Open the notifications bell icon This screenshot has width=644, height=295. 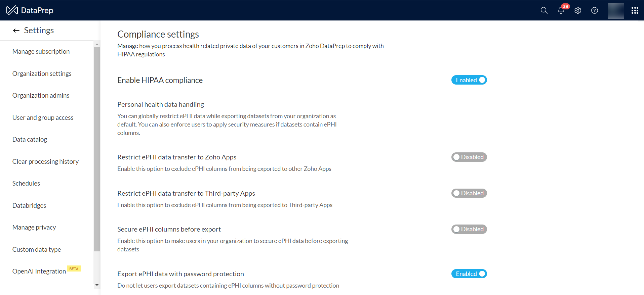click(x=561, y=10)
